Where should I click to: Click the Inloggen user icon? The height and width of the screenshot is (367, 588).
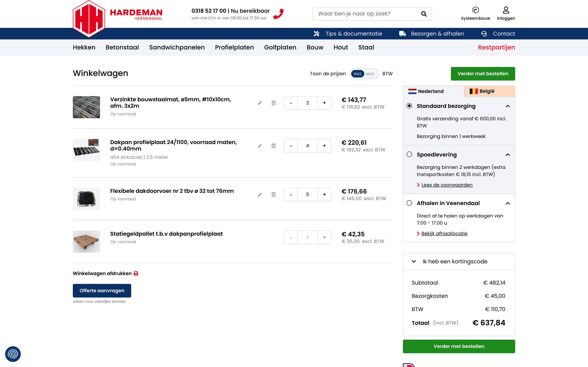(506, 10)
